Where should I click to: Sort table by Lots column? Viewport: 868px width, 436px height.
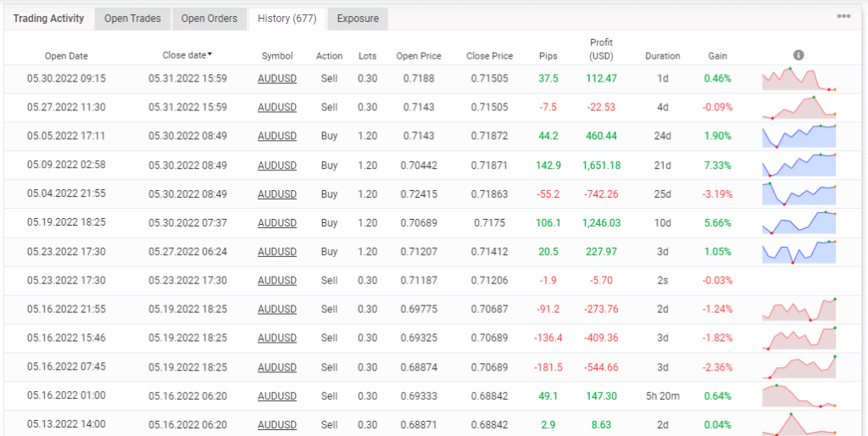[367, 56]
